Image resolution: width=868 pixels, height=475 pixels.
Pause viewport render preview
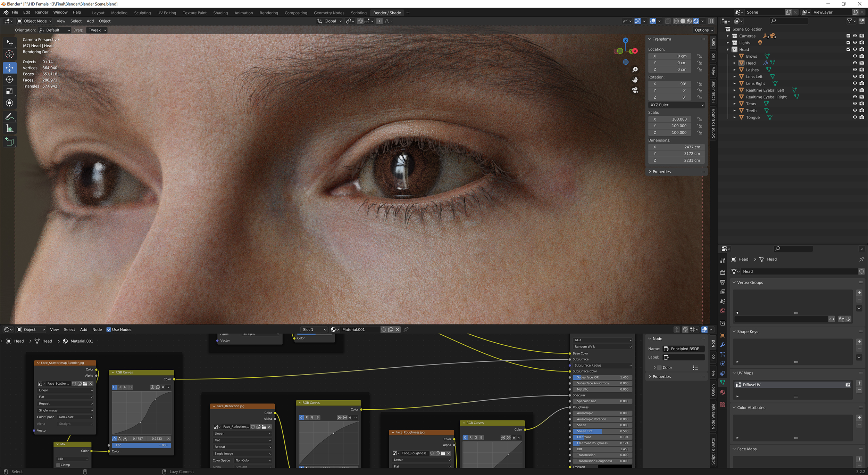pyautogui.click(x=711, y=21)
